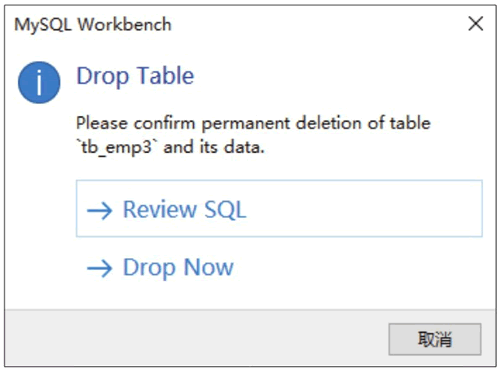Viewport: 500px width, 373px height.
Task: Click the blue information icon
Action: [x=39, y=82]
